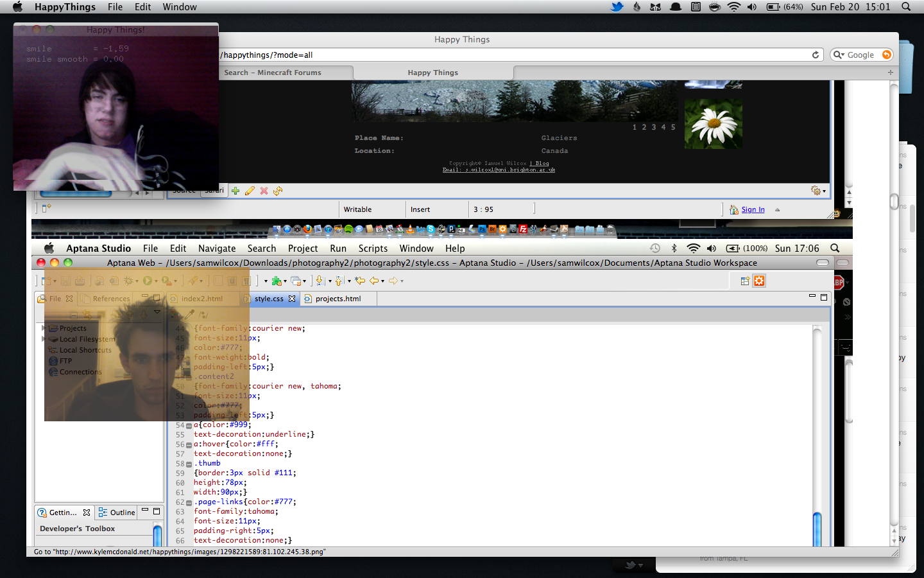Click the green plus add icon

tap(235, 191)
